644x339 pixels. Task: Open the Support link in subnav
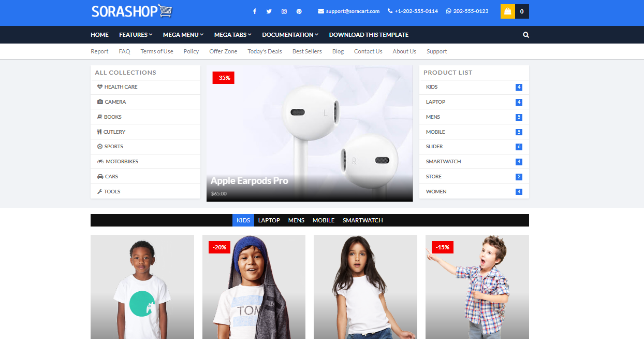pyautogui.click(x=437, y=51)
